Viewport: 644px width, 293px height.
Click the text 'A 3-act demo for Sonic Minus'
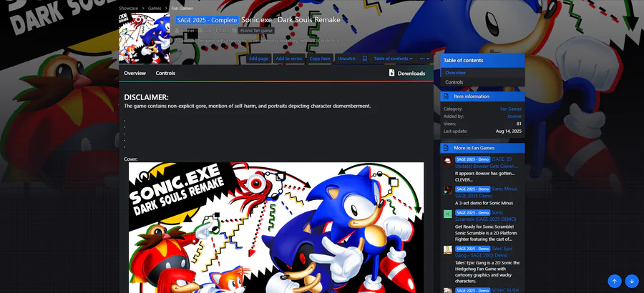[484, 203]
